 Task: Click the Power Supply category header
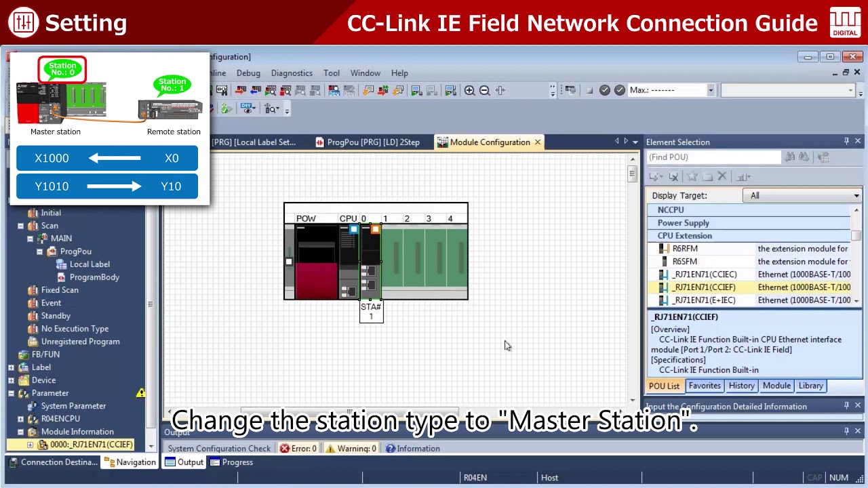749,223
